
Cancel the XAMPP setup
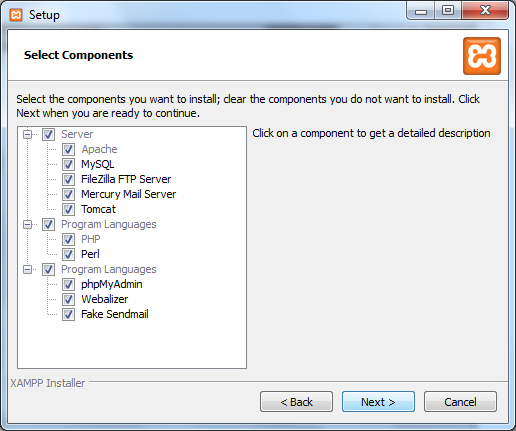[x=460, y=402]
